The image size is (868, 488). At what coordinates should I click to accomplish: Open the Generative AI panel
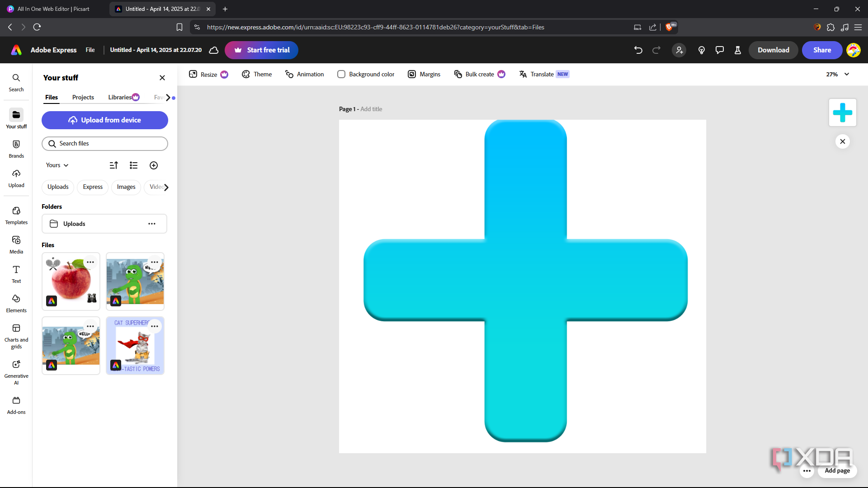click(x=16, y=372)
